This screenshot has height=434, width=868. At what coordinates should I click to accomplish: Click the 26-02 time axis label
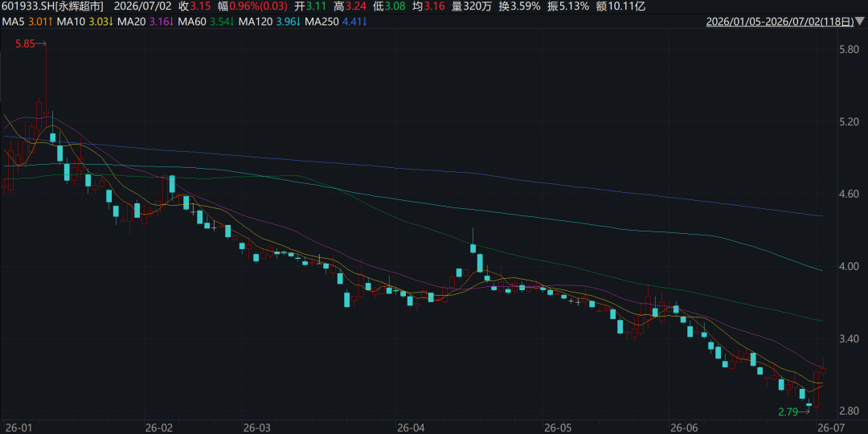[x=158, y=428]
